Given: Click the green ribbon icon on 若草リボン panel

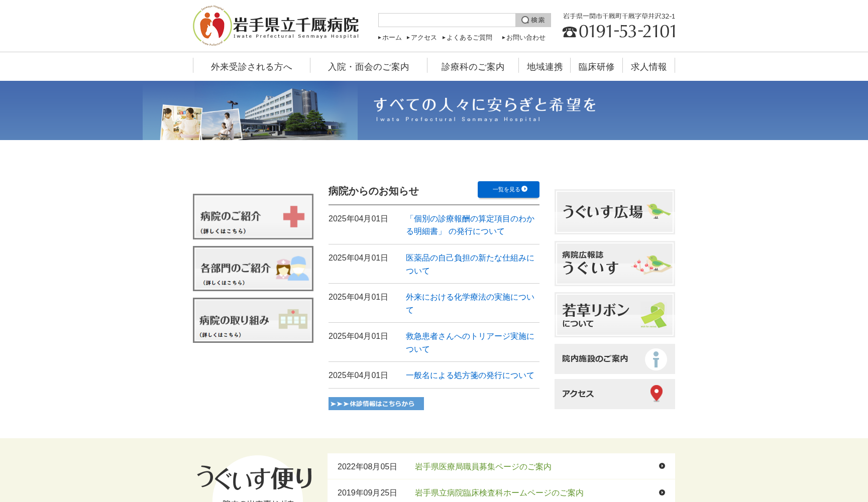Looking at the screenshot, I should click(654, 314).
